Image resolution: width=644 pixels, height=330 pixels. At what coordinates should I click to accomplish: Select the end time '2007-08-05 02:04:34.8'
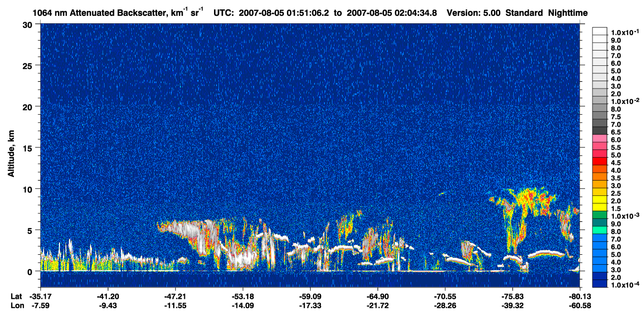391,13
